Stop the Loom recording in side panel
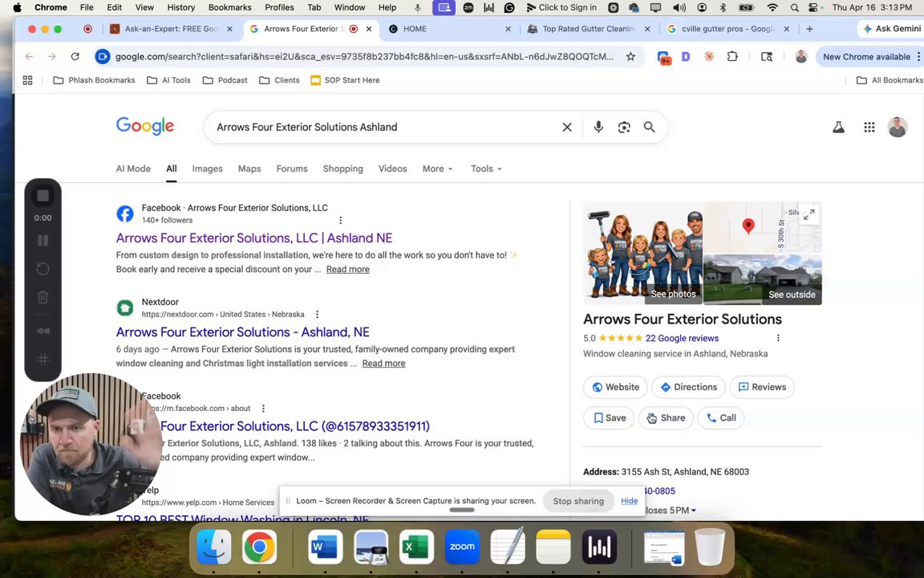Image resolution: width=924 pixels, height=578 pixels. coord(43,196)
